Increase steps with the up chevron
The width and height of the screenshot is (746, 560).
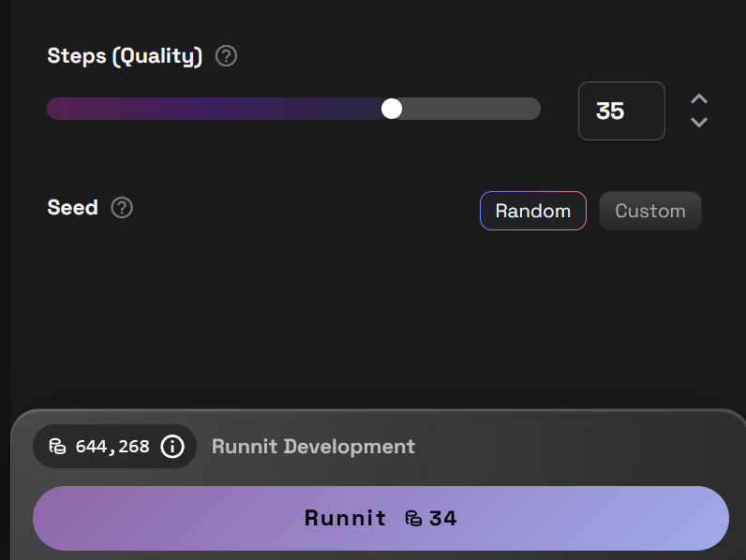[698, 99]
